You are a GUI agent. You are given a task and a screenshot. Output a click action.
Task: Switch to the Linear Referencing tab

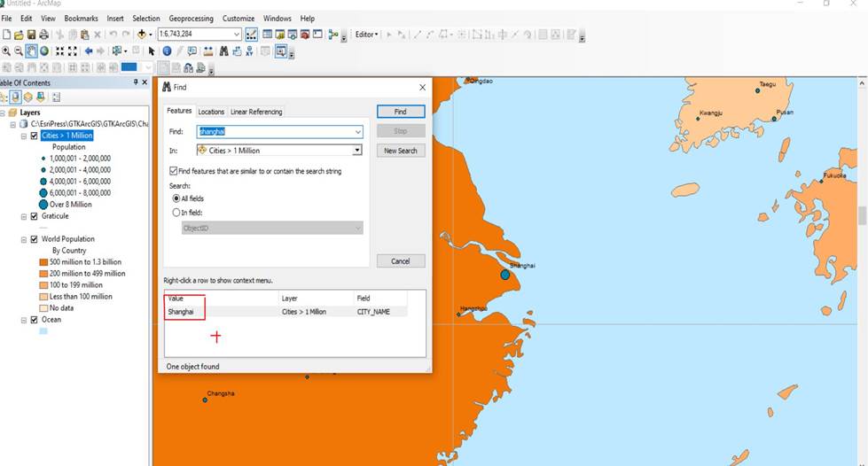(256, 112)
